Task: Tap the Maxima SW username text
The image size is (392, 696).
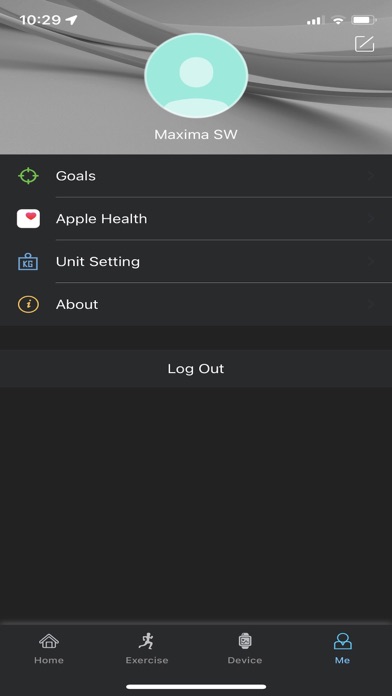Action: coord(196,134)
